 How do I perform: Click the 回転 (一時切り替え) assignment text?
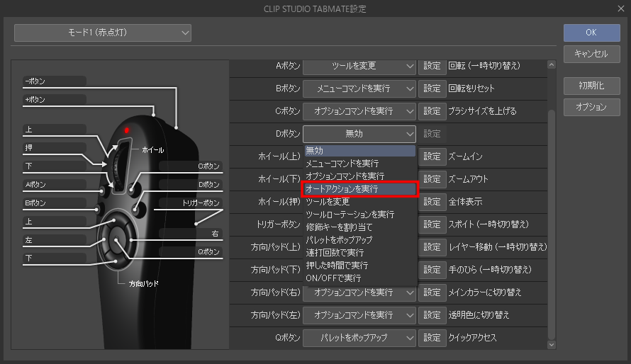pos(484,66)
